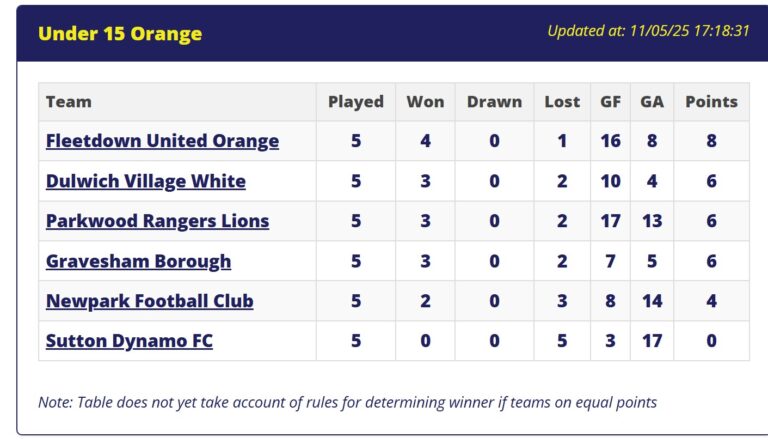This screenshot has width=768, height=443.
Task: Click the Points column header
Action: pyautogui.click(x=711, y=102)
